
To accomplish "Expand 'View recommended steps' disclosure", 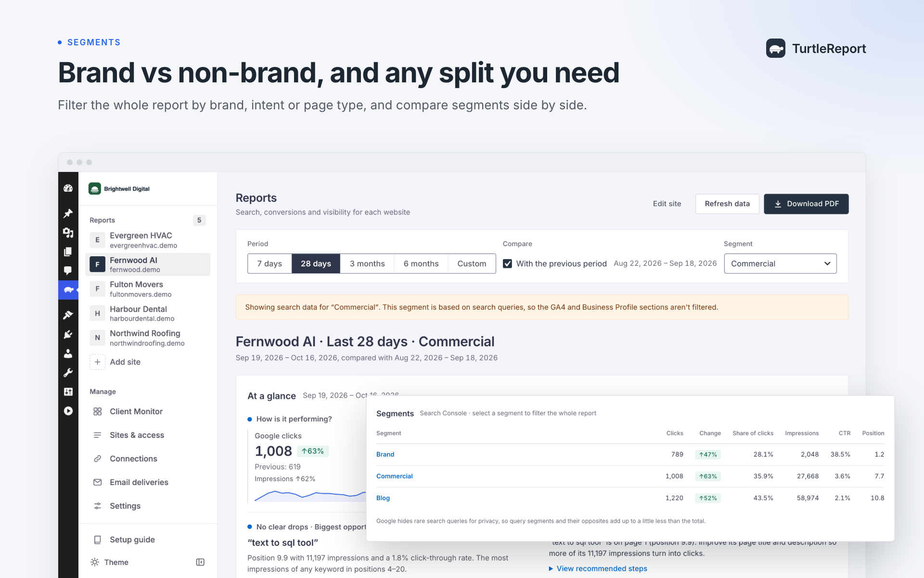I will click(x=598, y=568).
